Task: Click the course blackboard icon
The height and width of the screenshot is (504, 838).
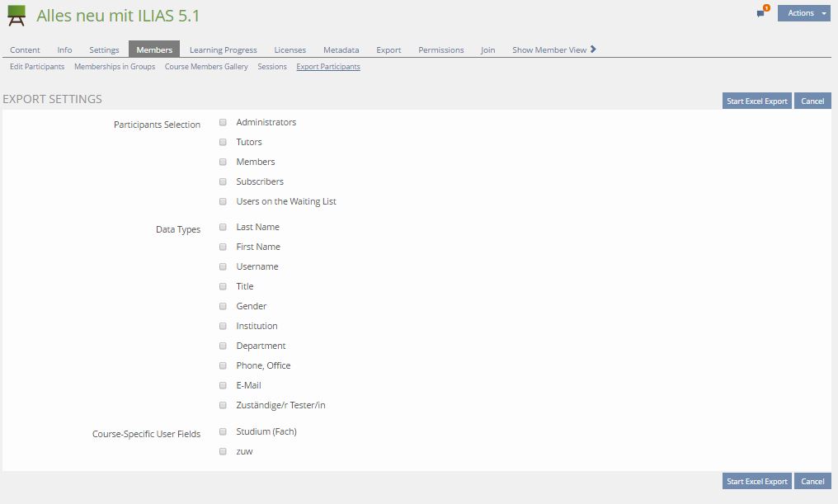Action: (16, 16)
